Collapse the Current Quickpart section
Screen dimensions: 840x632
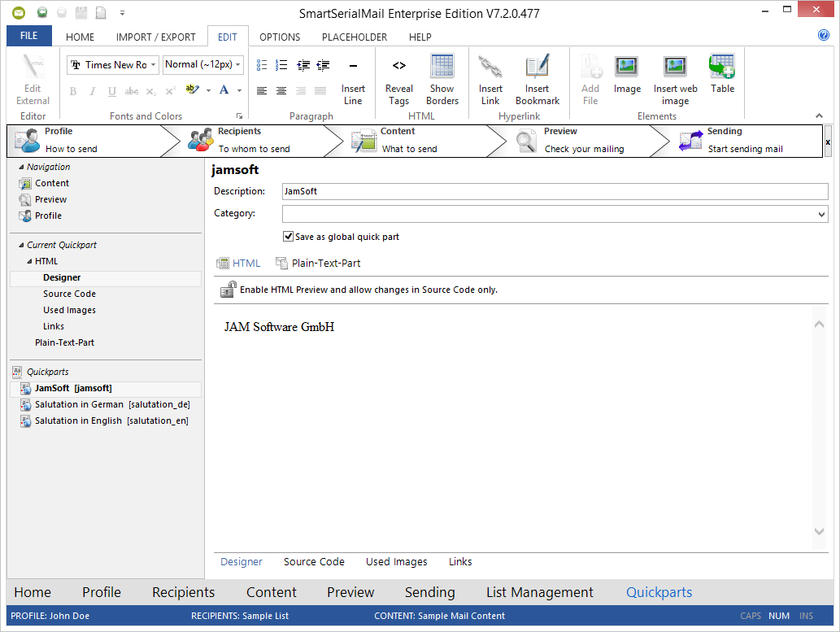[21, 245]
